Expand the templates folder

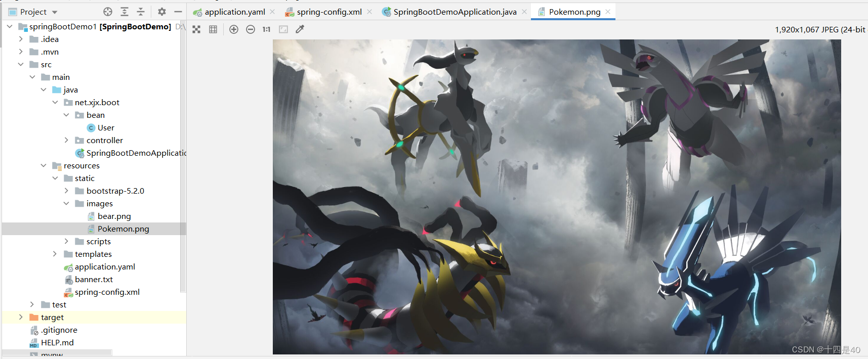coord(55,254)
